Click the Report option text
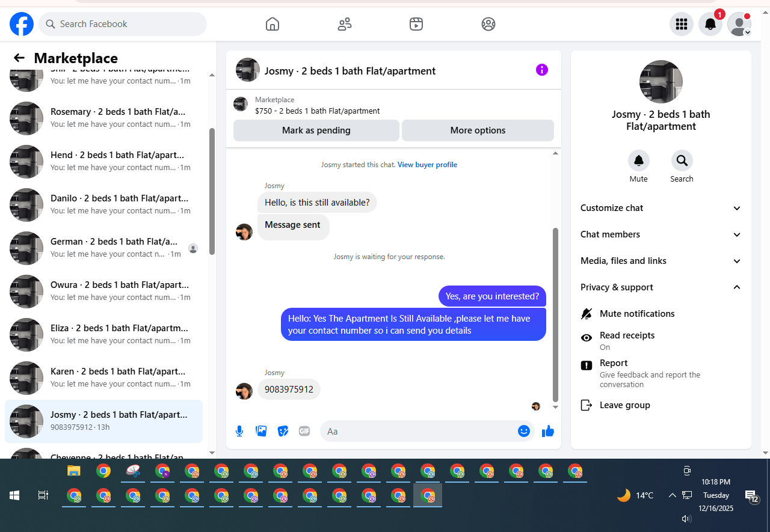Screen dimensions: 770x532 pyautogui.click(x=614, y=363)
